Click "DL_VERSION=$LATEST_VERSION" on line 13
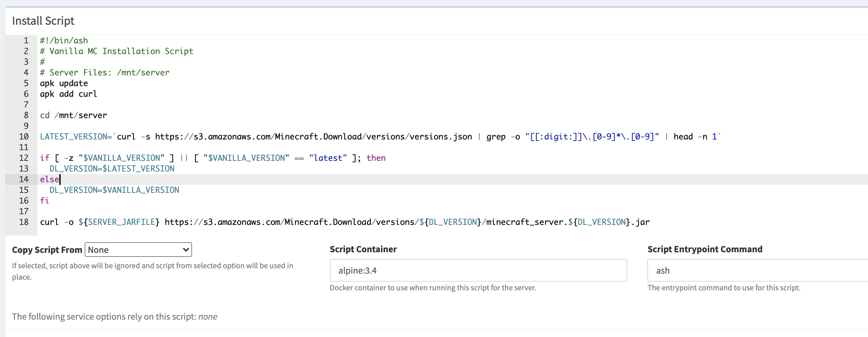The width and height of the screenshot is (868, 337). 112,169
